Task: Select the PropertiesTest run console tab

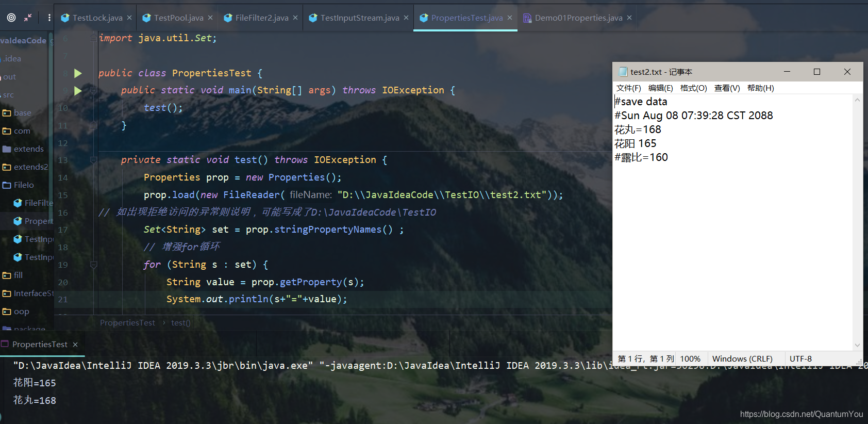Action: tap(40, 345)
